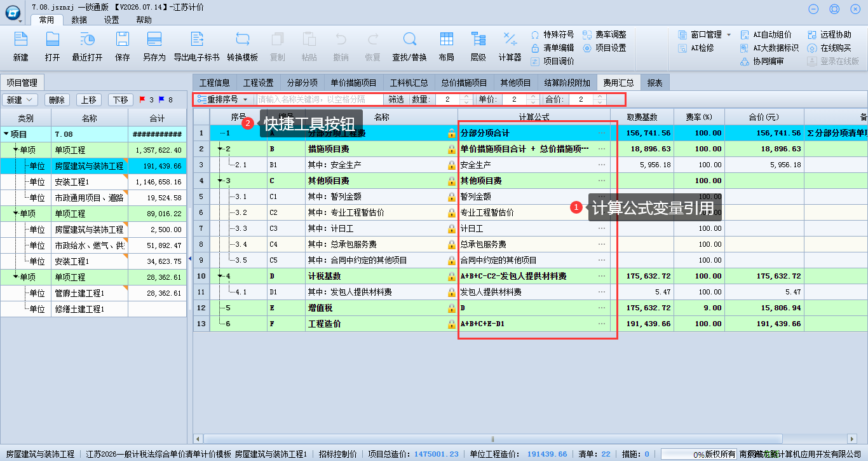Click the ellipsis button for 增值税 formula
Image resolution: width=868 pixels, height=461 pixels.
(x=601, y=308)
